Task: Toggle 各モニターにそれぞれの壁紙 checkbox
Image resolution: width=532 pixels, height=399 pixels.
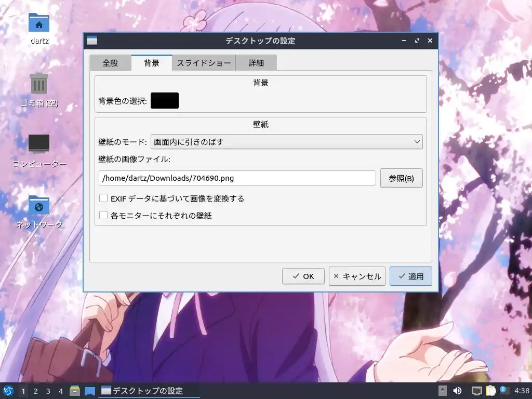Action: (103, 215)
